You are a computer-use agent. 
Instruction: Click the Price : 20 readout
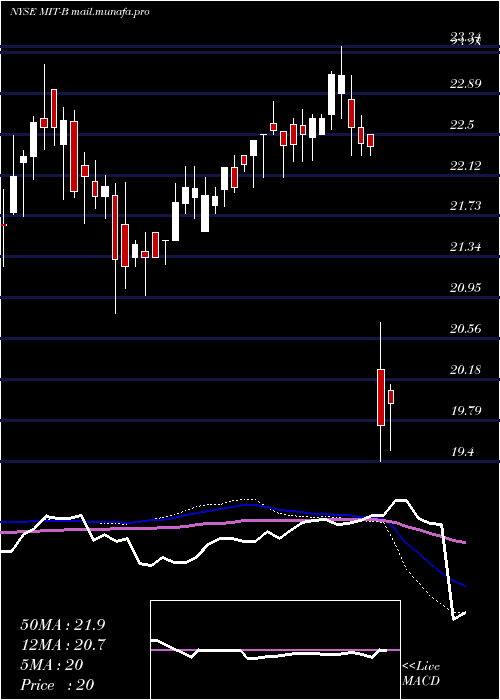[57, 685]
